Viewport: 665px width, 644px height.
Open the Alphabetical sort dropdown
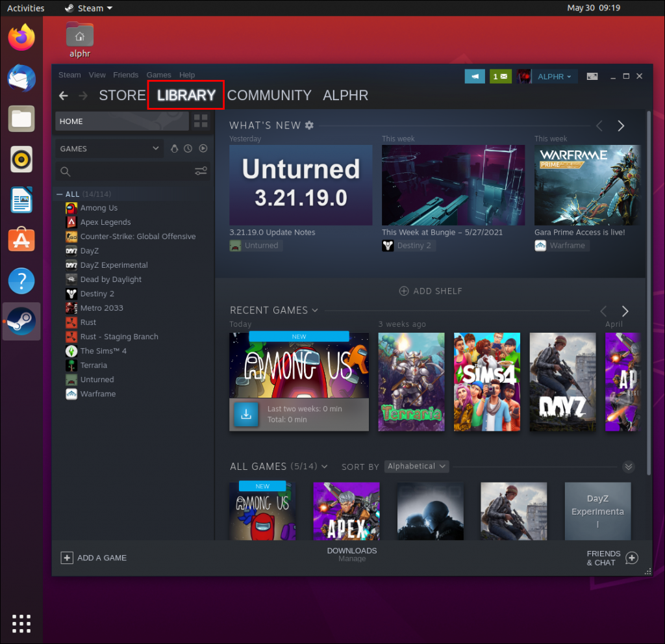(x=416, y=466)
